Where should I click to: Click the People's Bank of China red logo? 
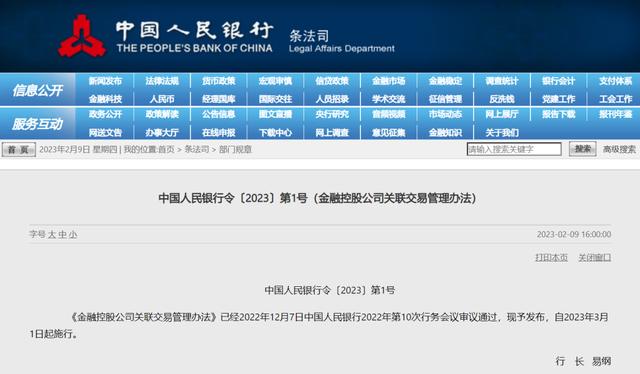click(x=82, y=36)
